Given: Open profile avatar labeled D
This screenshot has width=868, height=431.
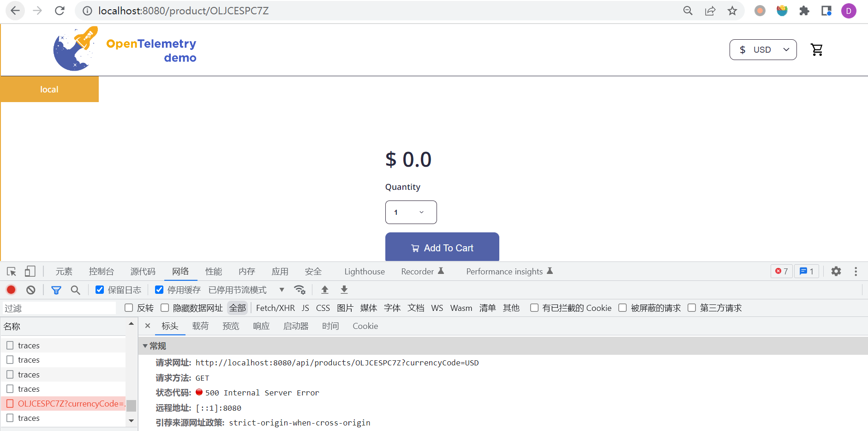Looking at the screenshot, I should point(849,11).
